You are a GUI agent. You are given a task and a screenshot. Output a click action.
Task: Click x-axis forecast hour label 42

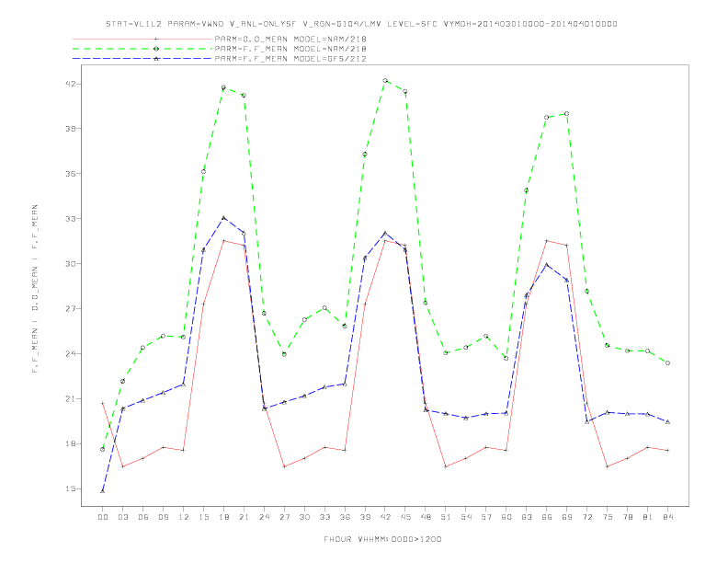[385, 517]
